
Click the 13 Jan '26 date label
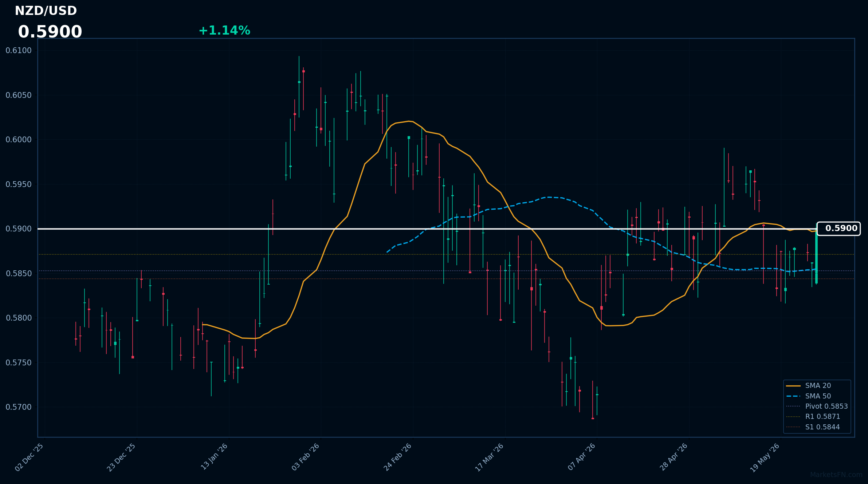(215, 457)
